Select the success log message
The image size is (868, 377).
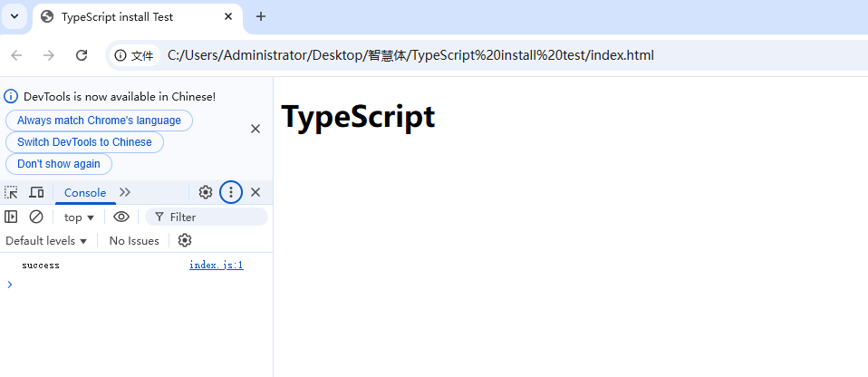tap(41, 266)
